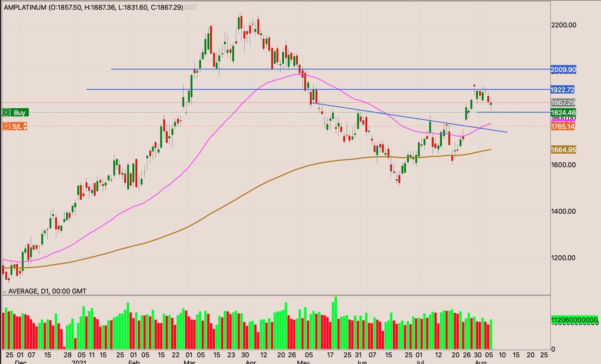Click the orange 1765.14 stop-loss price tag
This screenshot has width=601, height=364.
563,127
